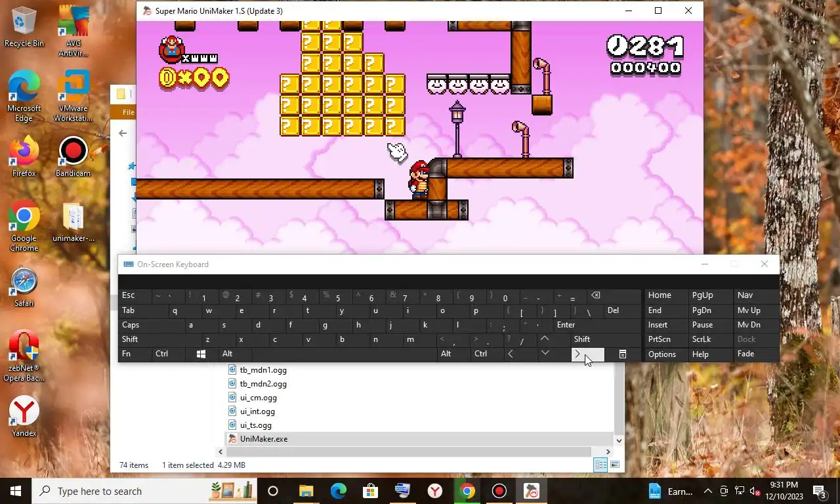Click the Esc key on On-Screen Keyboard
Screen dimensions: 840x504
(135, 295)
